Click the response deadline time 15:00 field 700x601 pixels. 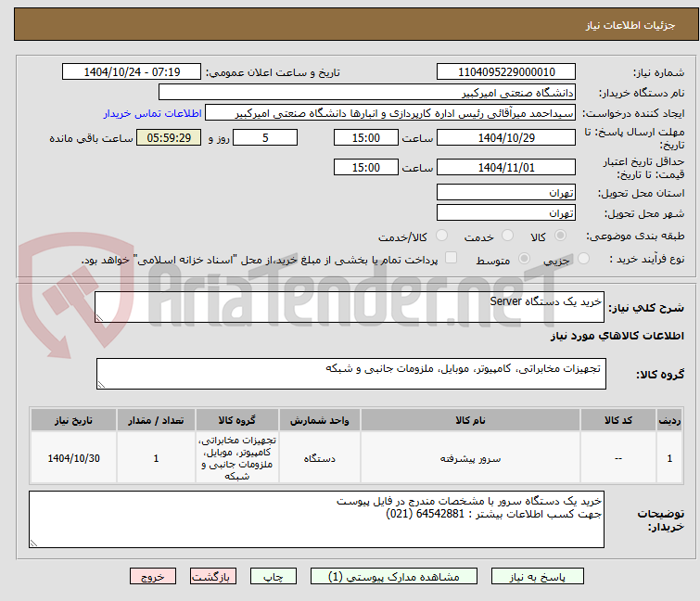[x=365, y=137]
